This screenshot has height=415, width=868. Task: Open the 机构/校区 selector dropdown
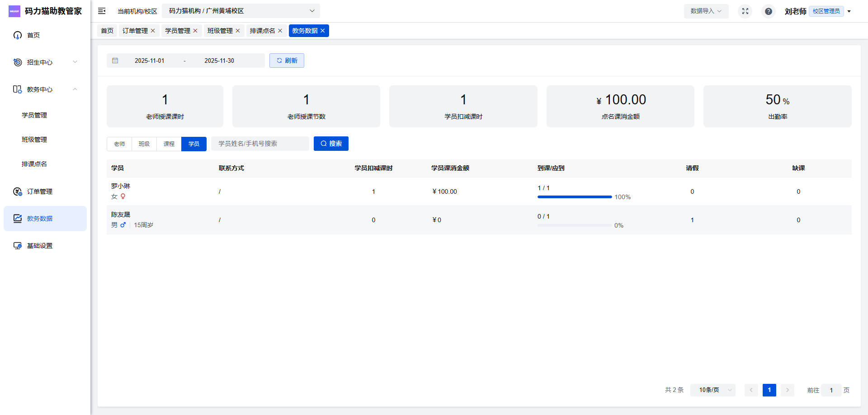(241, 11)
